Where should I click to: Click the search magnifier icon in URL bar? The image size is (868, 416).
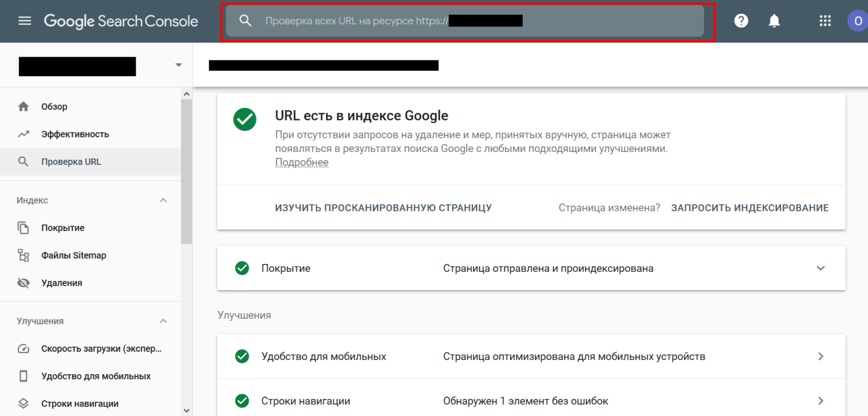245,21
